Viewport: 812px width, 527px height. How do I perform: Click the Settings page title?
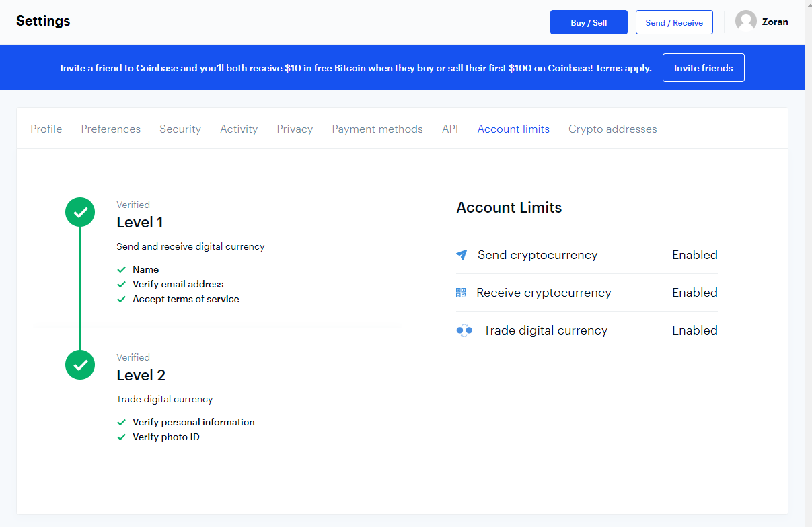click(43, 21)
